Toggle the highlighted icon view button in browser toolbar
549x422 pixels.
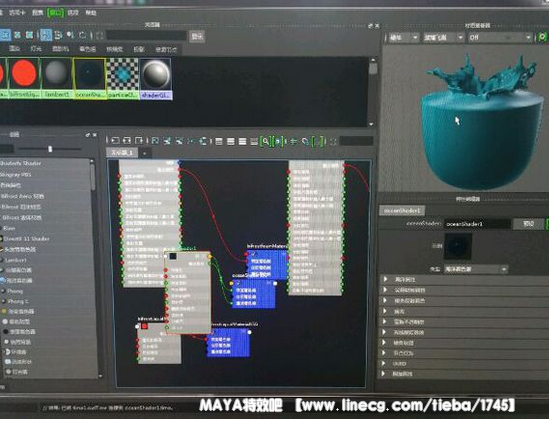(5, 35)
